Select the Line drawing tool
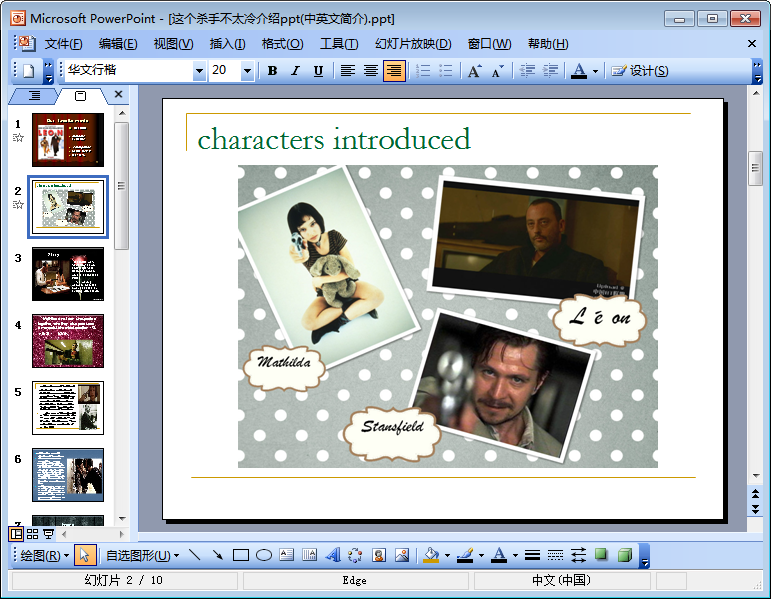 click(195, 556)
